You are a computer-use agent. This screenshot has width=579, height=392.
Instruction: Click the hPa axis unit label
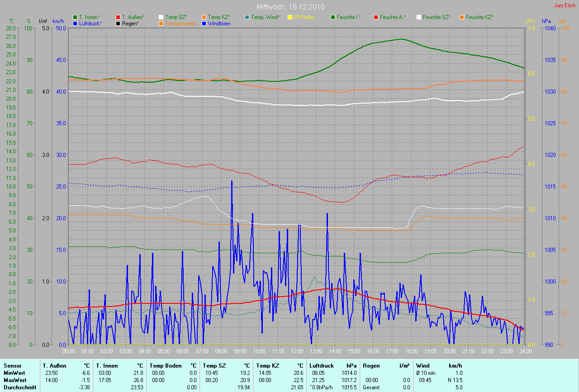[546, 21]
